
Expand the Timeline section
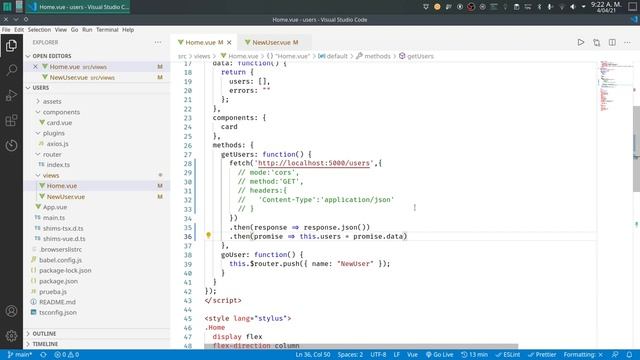pyautogui.click(x=97, y=344)
